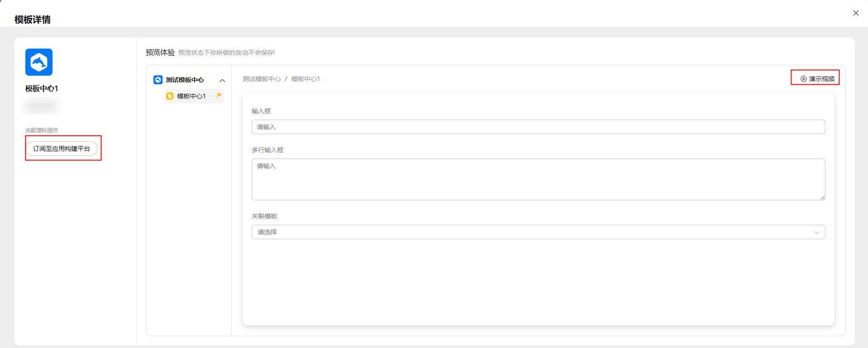
Task: Focus the 输入框 text field
Action: pyautogui.click(x=538, y=127)
